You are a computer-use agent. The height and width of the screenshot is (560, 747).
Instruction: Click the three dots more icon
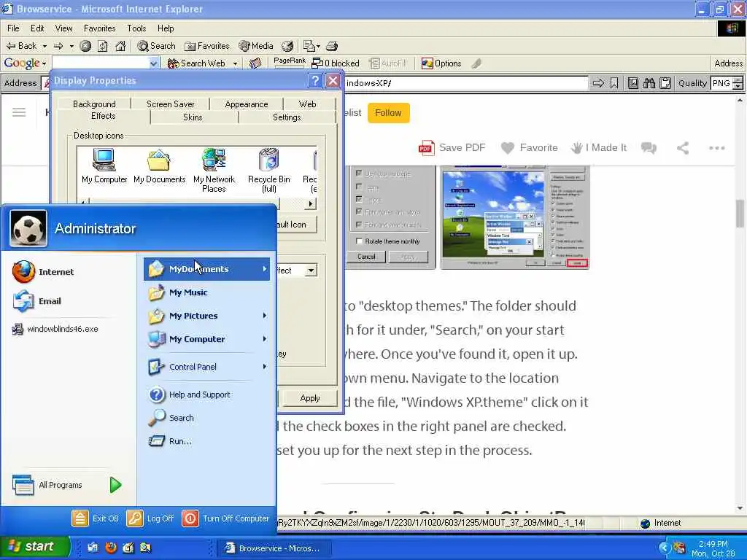pos(716,148)
